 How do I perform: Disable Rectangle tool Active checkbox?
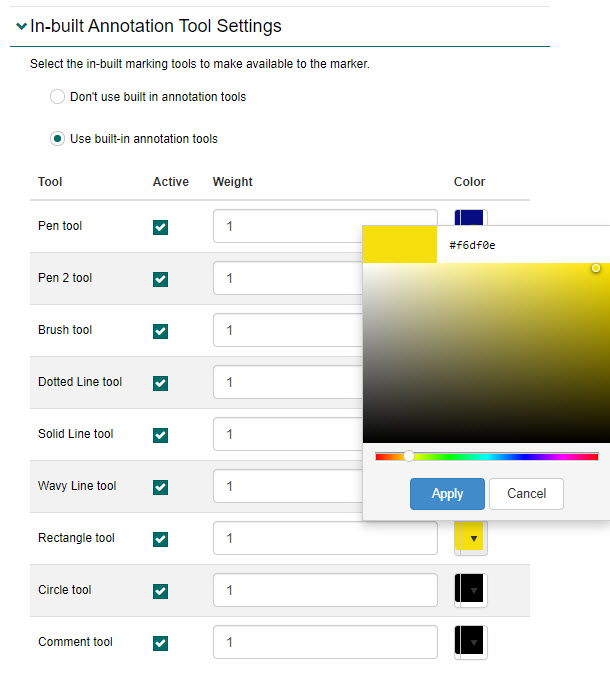(x=160, y=539)
